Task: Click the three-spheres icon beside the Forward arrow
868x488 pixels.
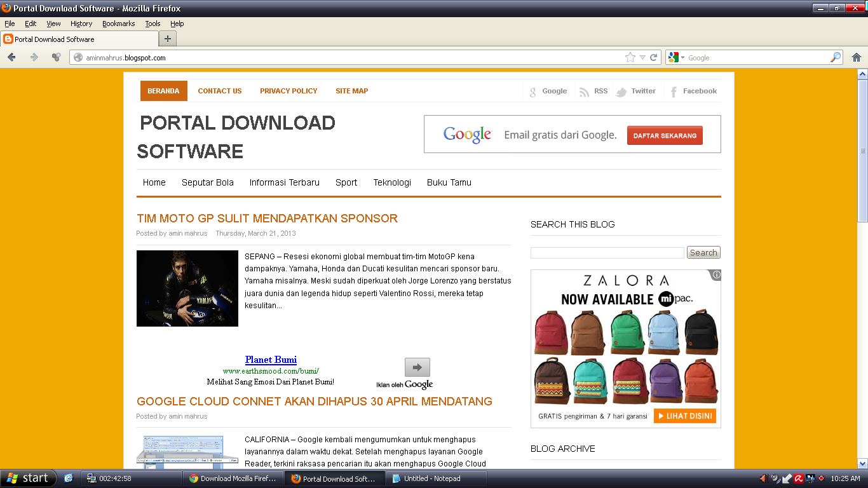Action: (x=56, y=57)
